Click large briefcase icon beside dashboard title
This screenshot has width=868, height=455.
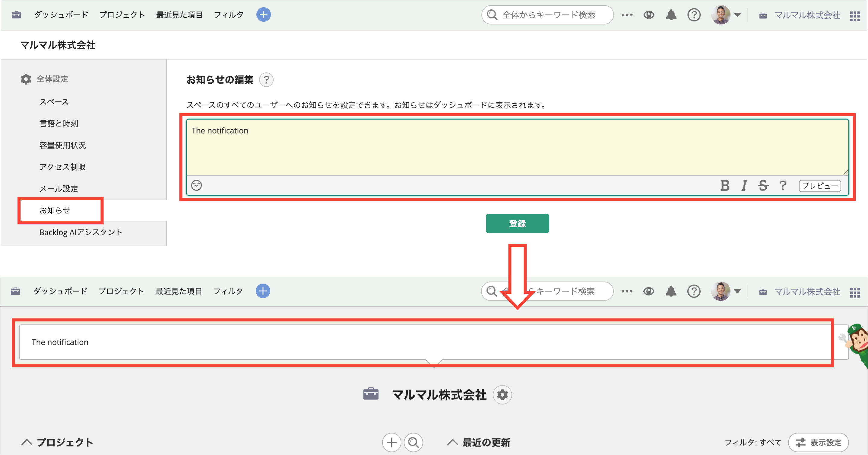tap(371, 394)
